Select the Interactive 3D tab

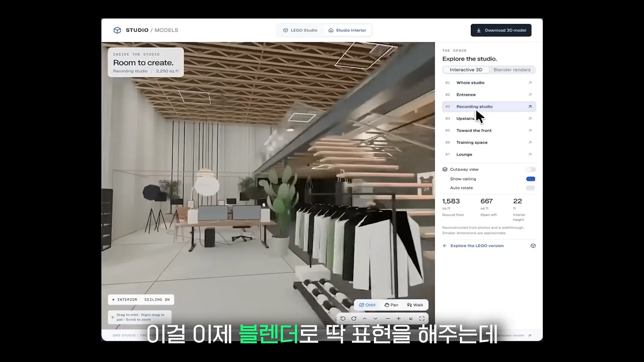466,70
